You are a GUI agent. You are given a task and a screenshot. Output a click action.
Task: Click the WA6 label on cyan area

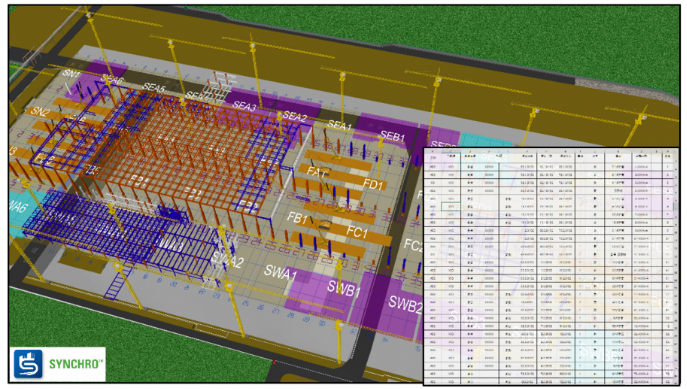[18, 206]
